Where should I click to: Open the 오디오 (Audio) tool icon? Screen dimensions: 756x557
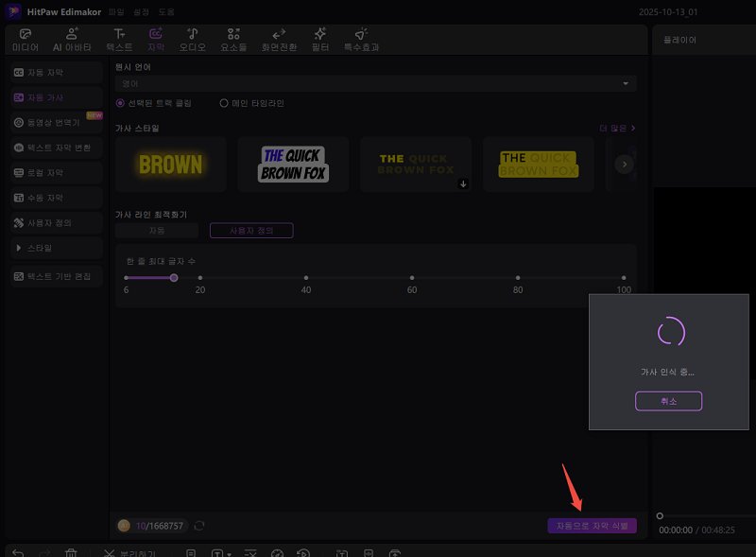pos(192,39)
